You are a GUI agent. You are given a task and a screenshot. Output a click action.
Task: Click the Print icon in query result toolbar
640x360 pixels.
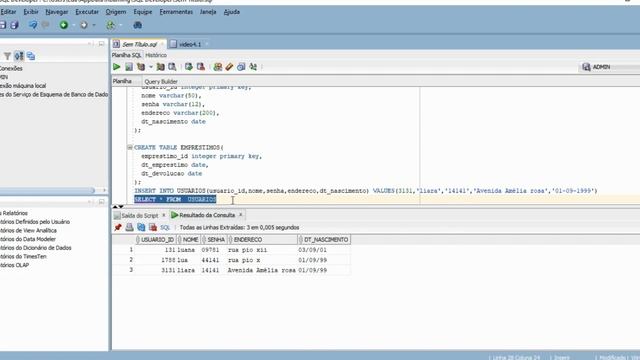(129, 227)
